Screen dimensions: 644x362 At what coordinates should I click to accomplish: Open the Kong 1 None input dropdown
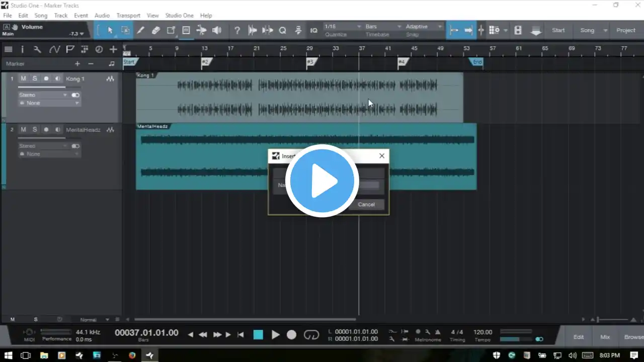pos(49,103)
